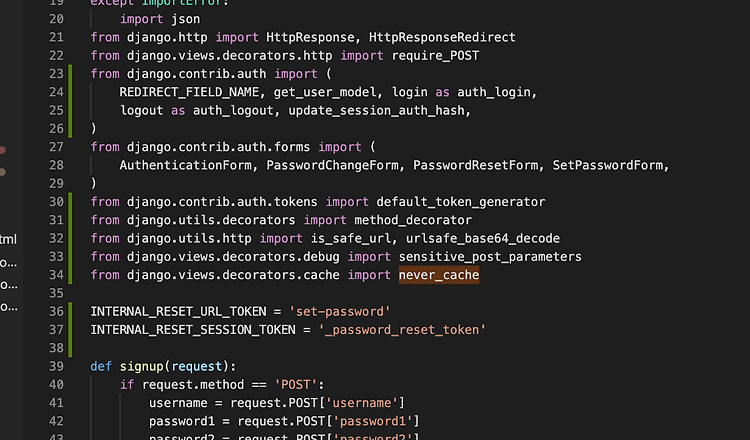
Task: Click sensitive_post_parameters identifier
Action: (x=490, y=257)
